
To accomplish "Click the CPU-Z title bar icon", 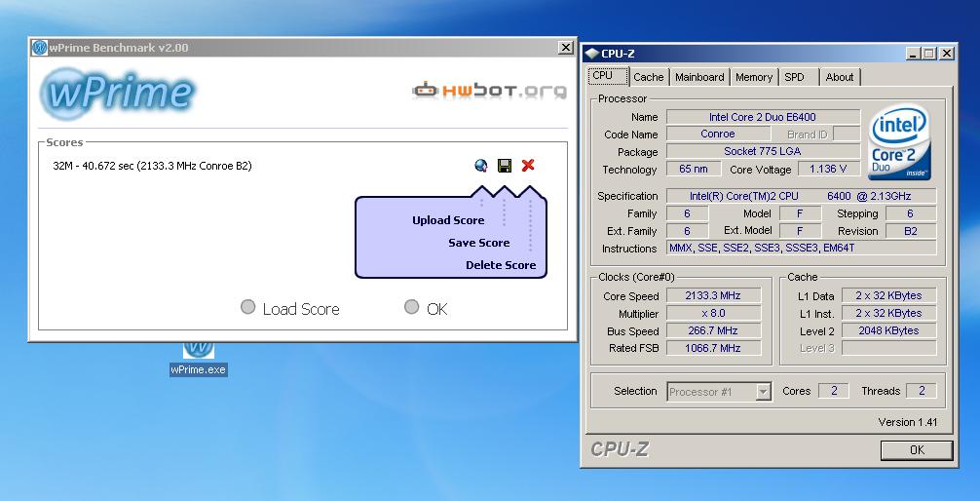I will (592, 54).
